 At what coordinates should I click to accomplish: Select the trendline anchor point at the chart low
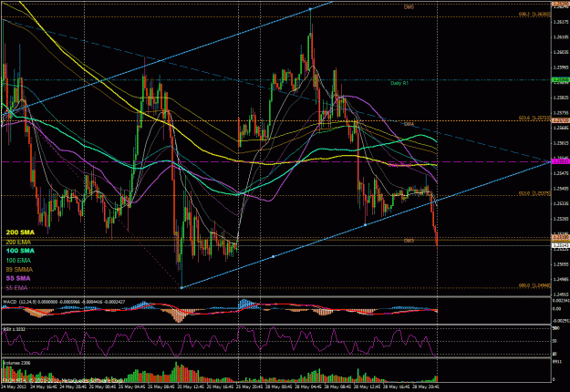tap(181, 288)
